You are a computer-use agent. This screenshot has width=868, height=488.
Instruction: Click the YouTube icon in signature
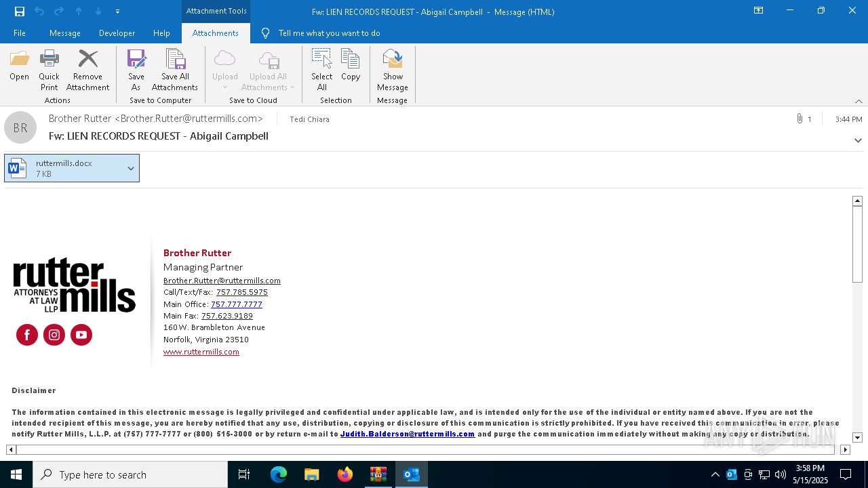point(81,335)
